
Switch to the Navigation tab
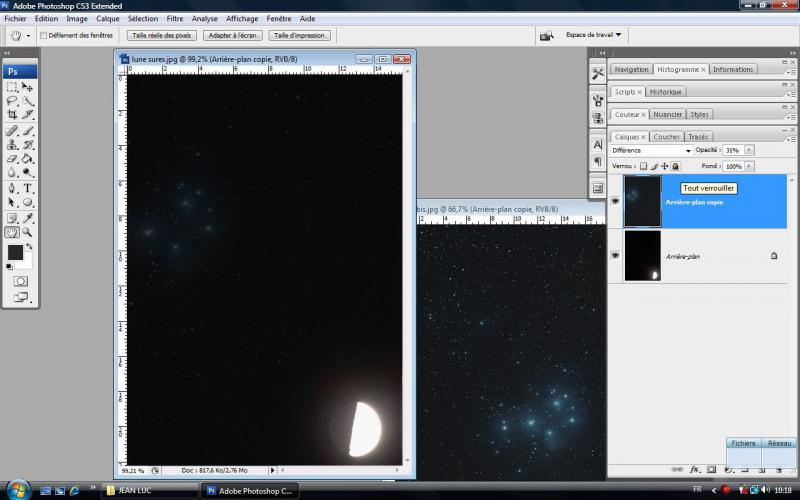click(x=631, y=69)
